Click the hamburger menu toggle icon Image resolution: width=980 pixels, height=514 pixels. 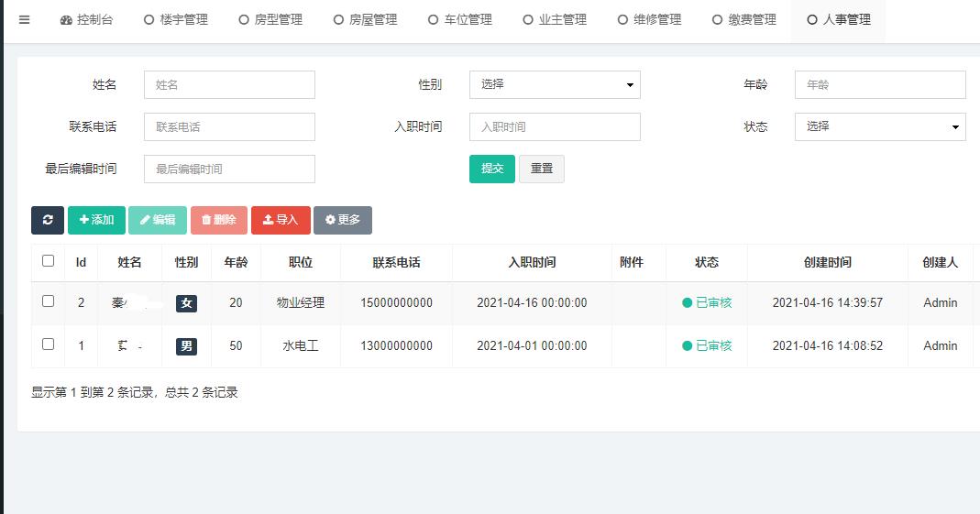coord(25,19)
